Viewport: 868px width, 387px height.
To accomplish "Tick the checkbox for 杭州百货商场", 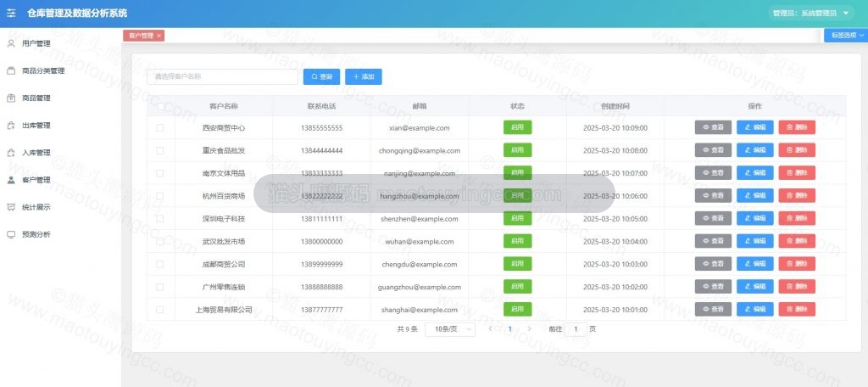I will (160, 196).
